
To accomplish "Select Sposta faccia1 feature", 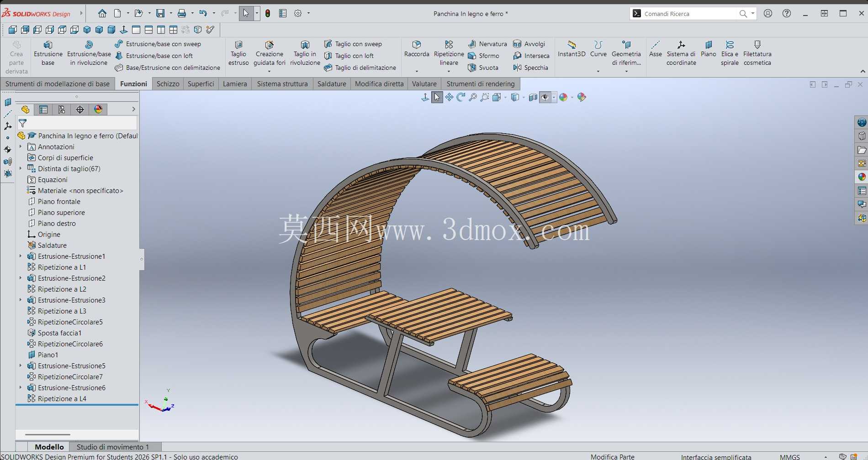I will coord(59,333).
